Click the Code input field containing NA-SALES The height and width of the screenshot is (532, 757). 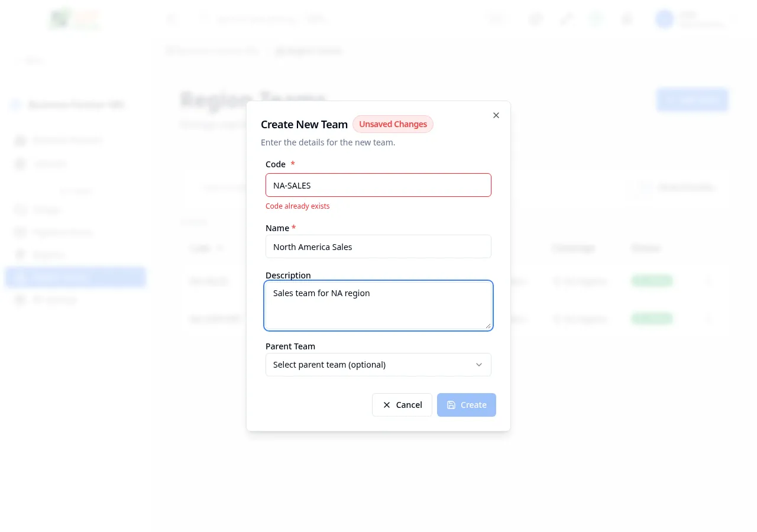coord(378,185)
